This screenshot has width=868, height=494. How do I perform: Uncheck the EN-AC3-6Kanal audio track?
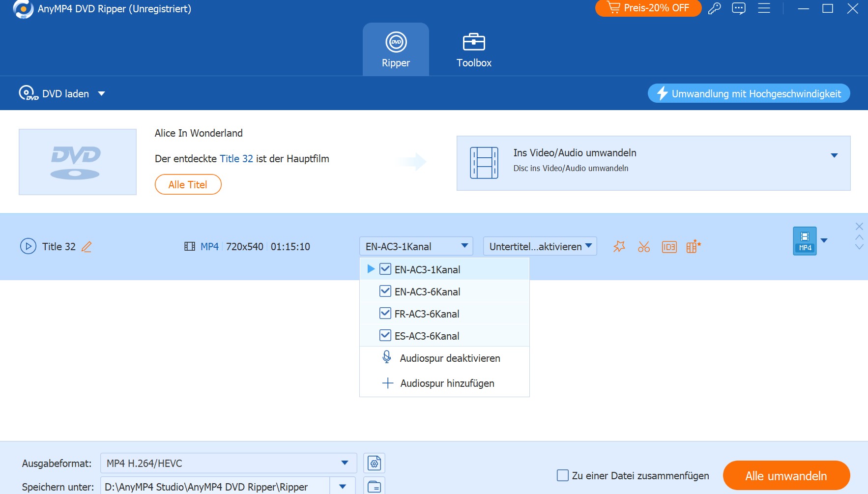tap(385, 291)
